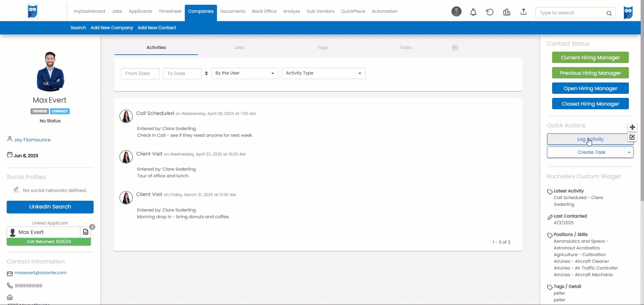
Task: Click the Log Activity button
Action: coord(590,139)
